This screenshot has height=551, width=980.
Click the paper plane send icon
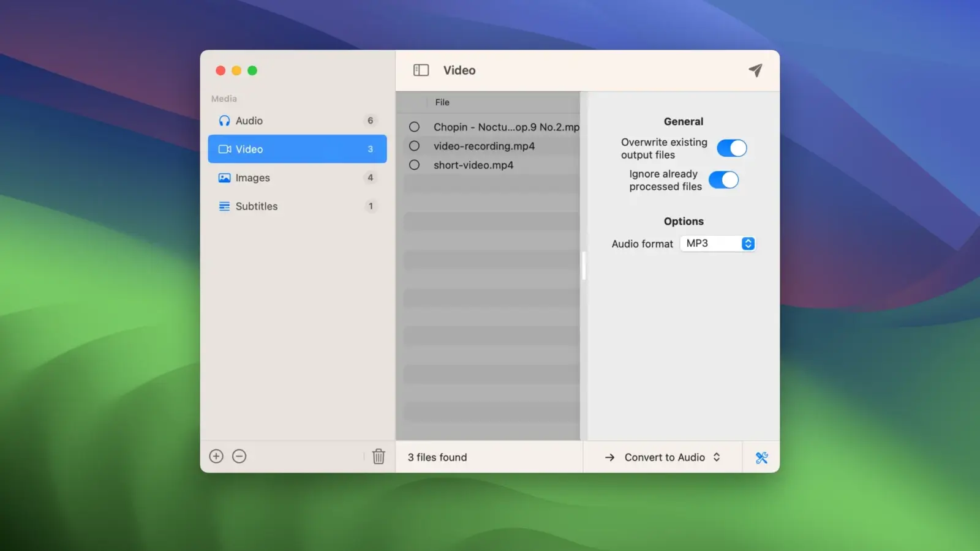pos(755,70)
